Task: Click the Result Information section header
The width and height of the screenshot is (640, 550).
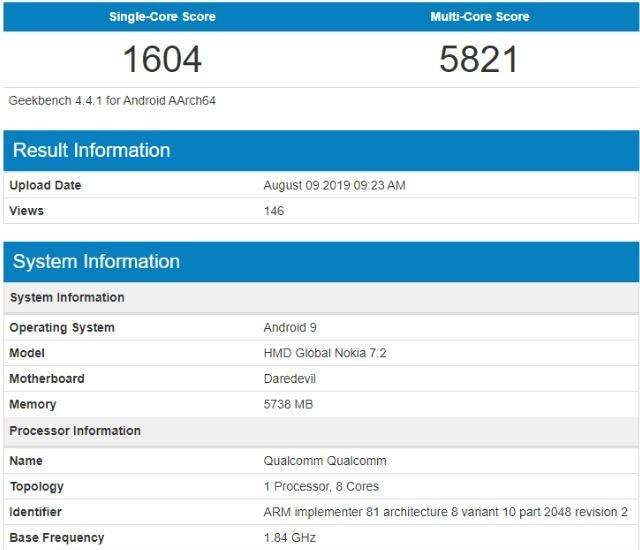Action: (x=91, y=151)
